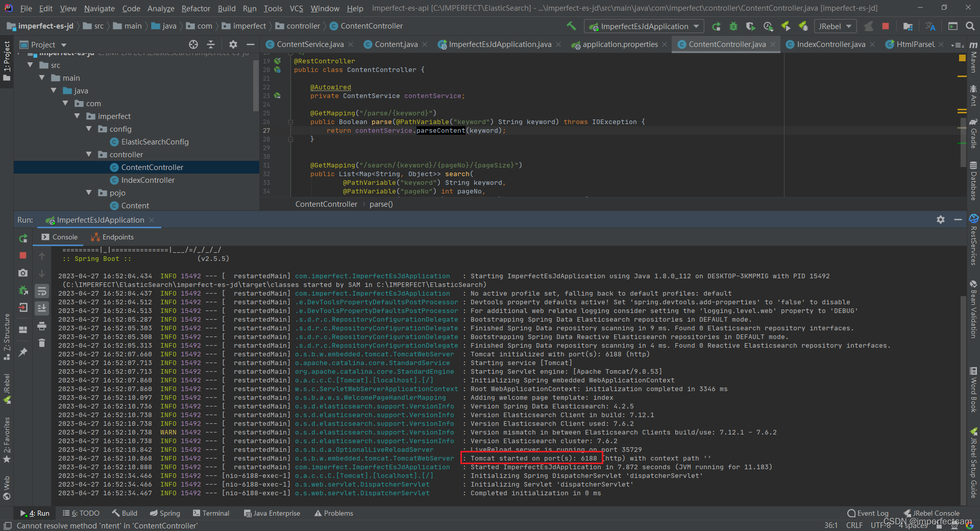Start debugging with the green bug icon
This screenshot has height=531, width=980.
[x=733, y=26]
